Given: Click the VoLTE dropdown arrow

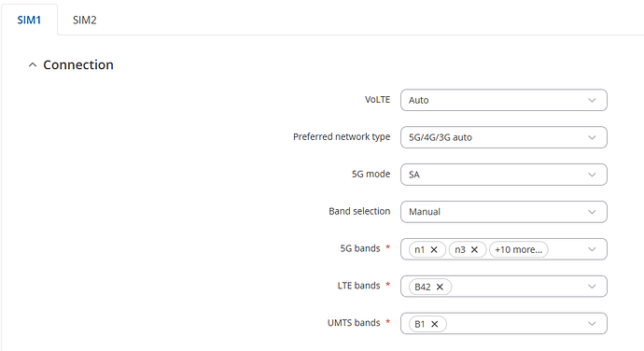Looking at the screenshot, I should [x=592, y=100].
